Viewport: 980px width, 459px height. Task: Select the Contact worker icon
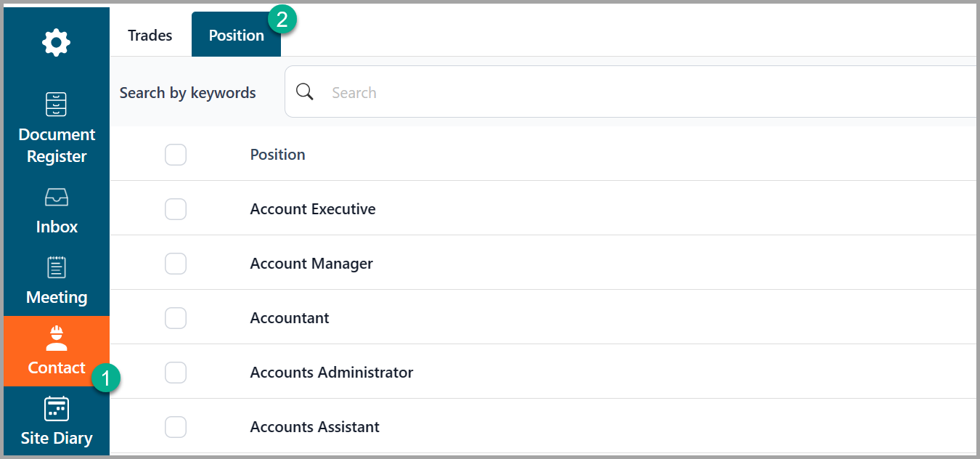(57, 338)
